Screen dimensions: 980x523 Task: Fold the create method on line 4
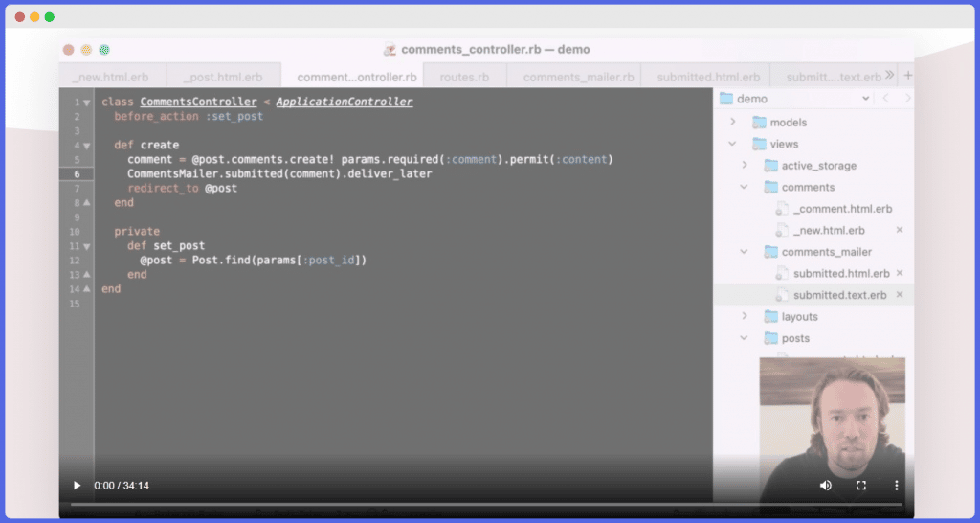pyautogui.click(x=87, y=146)
